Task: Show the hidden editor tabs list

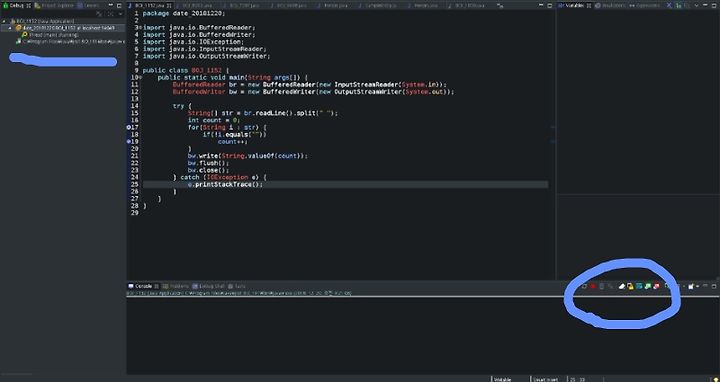Action: click(501, 6)
